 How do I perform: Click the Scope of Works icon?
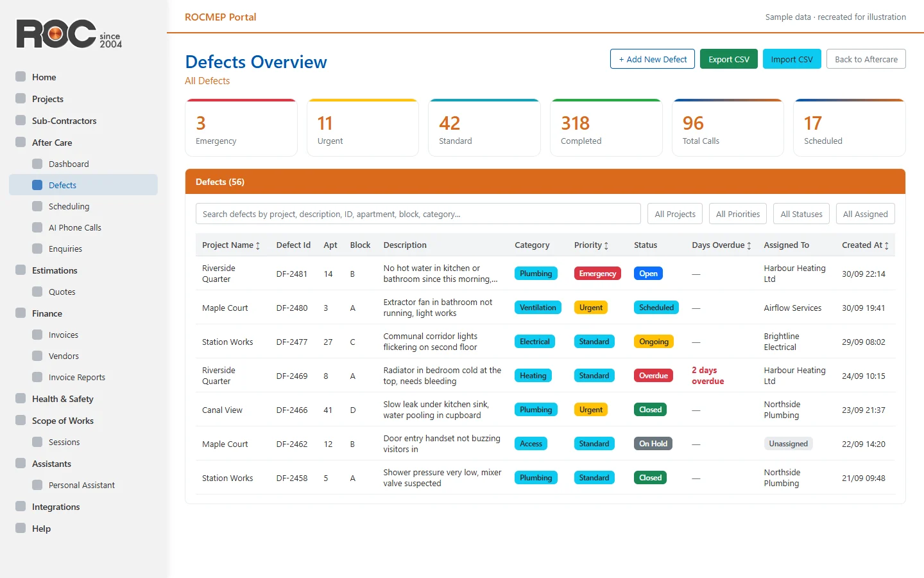tap(21, 421)
